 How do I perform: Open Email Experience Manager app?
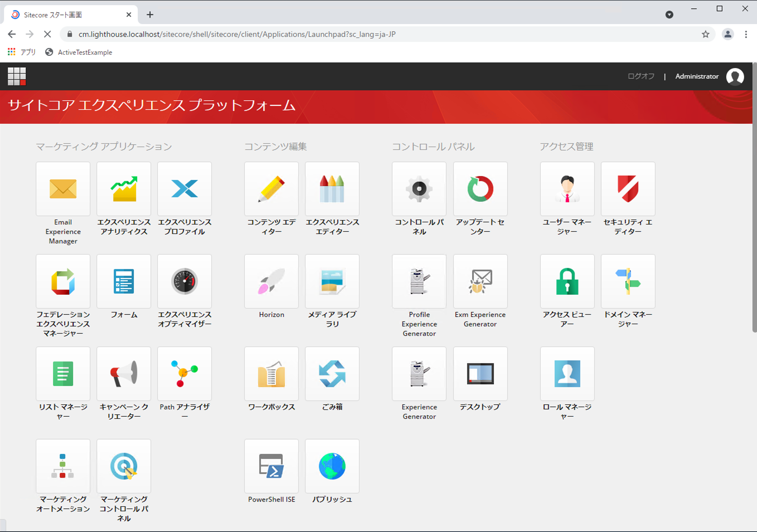[63, 189]
